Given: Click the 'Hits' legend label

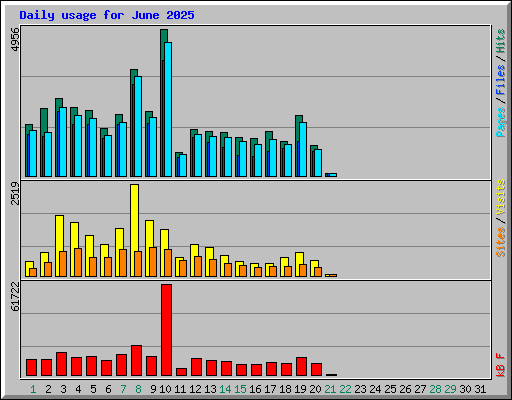Looking at the screenshot, I should [501, 41].
